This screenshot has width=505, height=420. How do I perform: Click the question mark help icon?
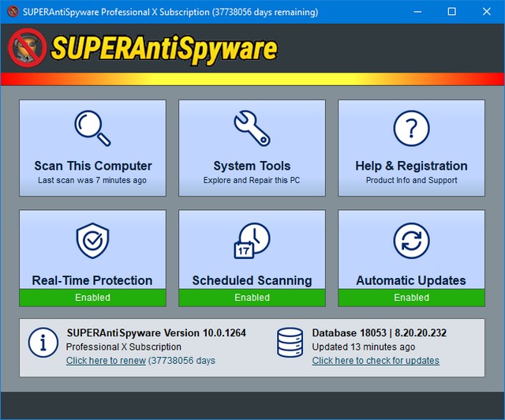click(x=411, y=128)
